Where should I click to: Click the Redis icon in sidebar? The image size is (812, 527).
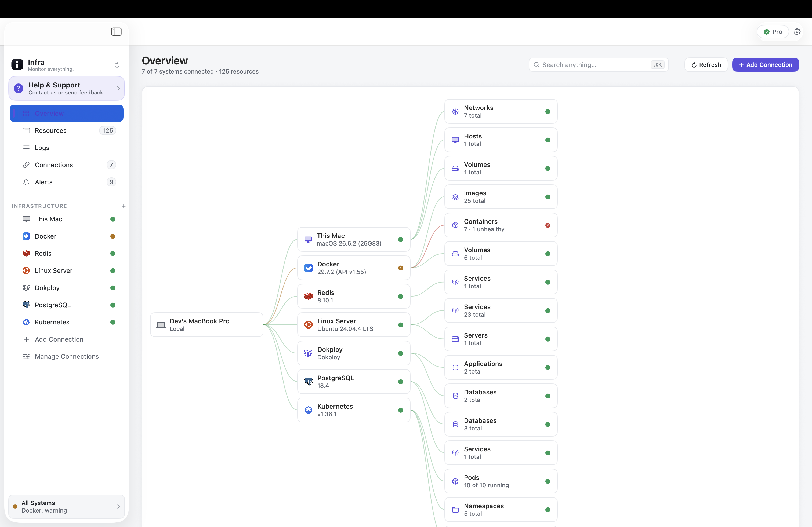pyautogui.click(x=26, y=253)
